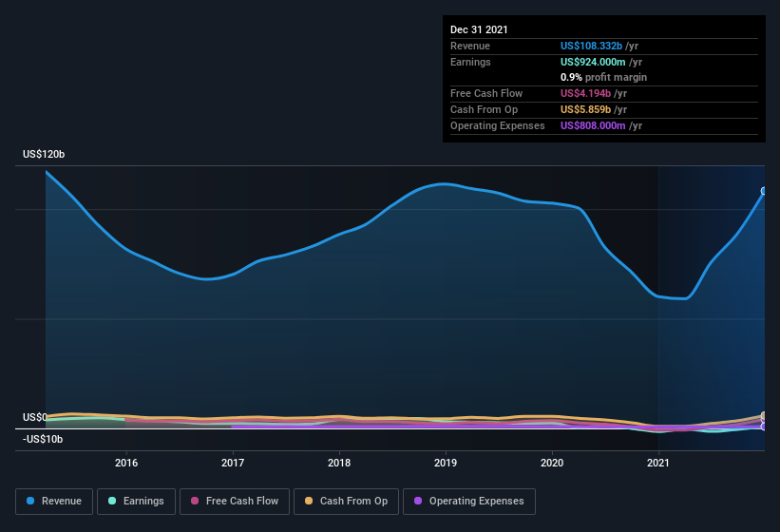Click the 2016 x-axis label
Image resolution: width=780 pixels, height=532 pixels.
pos(126,463)
